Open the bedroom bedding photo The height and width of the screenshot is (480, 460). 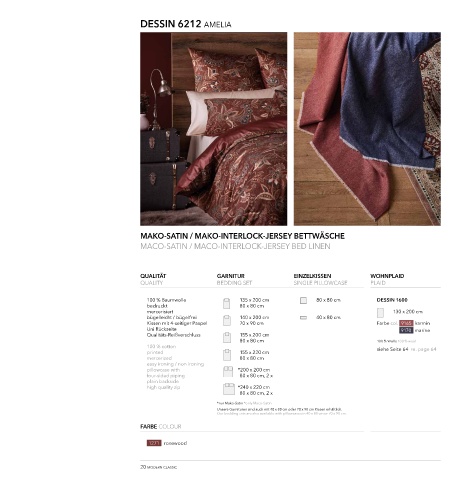point(213,129)
